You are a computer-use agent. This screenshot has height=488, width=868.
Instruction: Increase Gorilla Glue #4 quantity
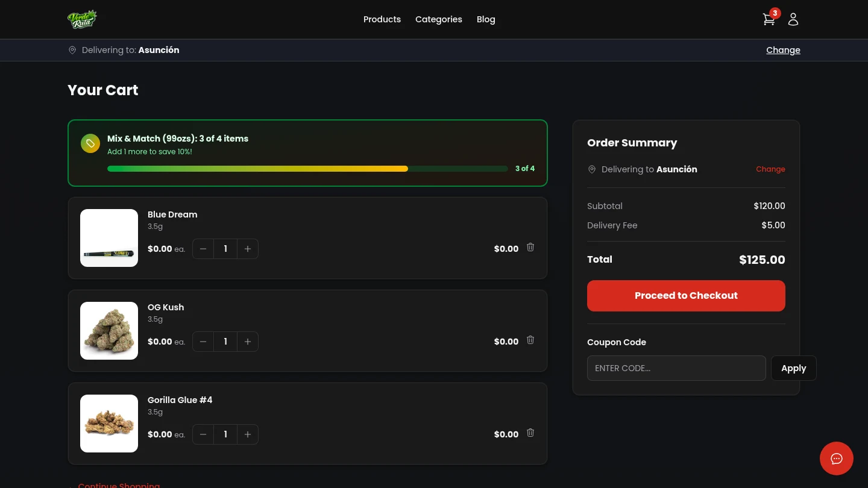(248, 434)
